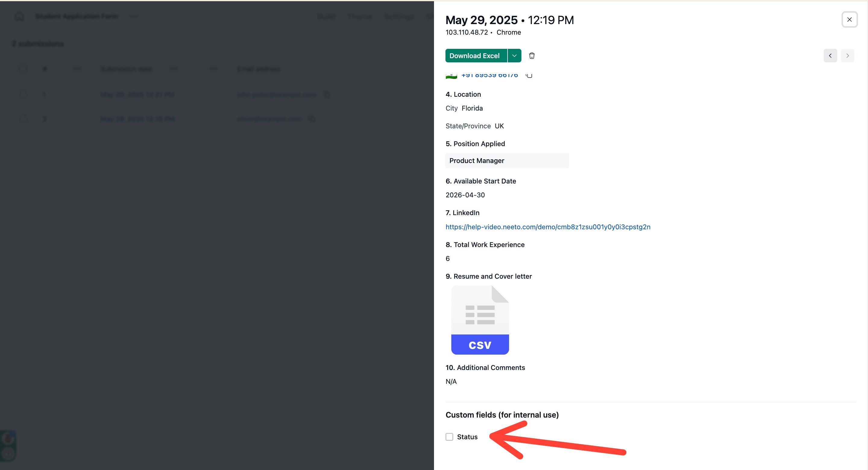
Task: Click the Submission date column header
Action: [x=126, y=69]
